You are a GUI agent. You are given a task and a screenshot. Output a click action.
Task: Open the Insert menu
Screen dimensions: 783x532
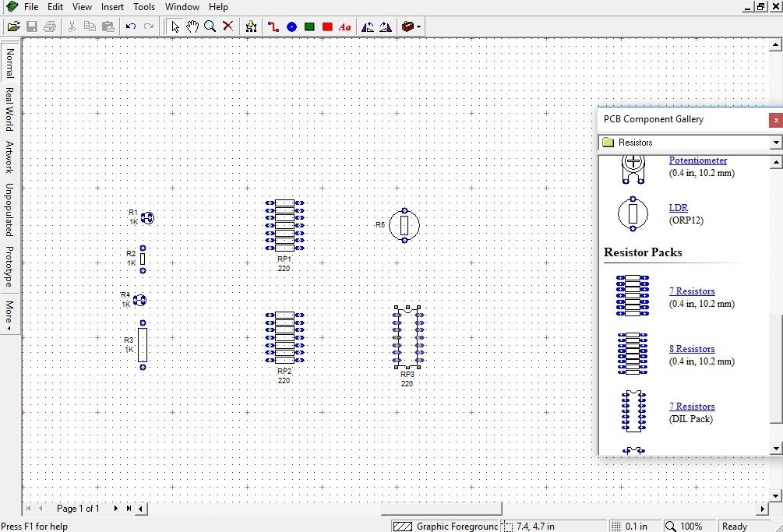pos(112,7)
